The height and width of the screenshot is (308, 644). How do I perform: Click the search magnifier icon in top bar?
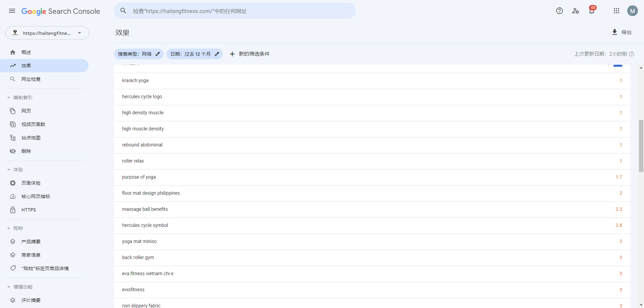pos(123,11)
